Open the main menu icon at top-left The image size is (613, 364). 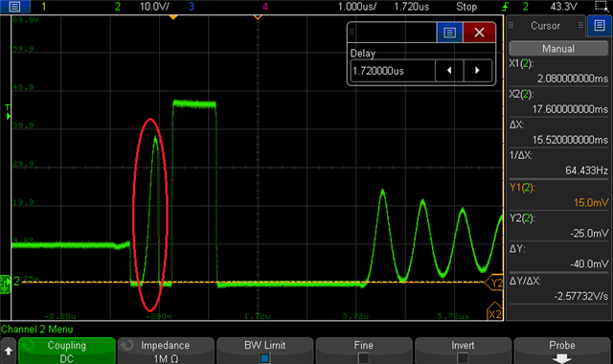(x=15, y=7)
